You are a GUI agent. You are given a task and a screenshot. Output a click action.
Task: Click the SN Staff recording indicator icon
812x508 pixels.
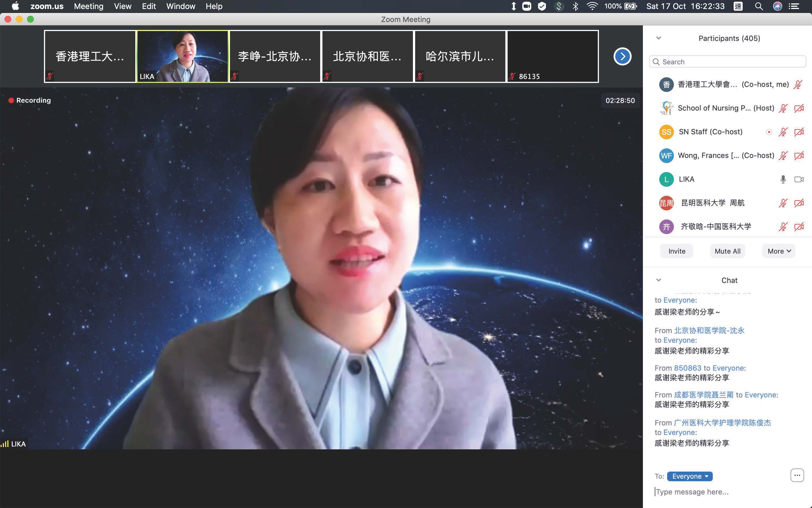tap(769, 132)
